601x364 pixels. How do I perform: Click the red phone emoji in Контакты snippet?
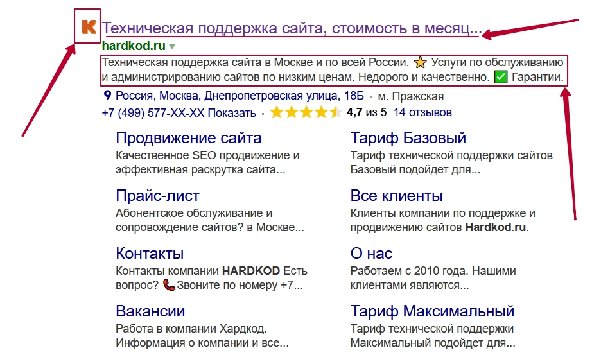click(169, 285)
